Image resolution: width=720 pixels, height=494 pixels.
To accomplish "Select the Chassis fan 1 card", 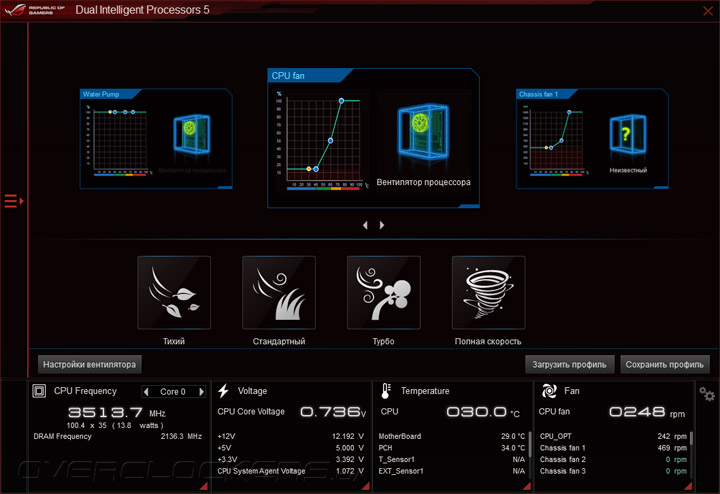I will coord(592,139).
